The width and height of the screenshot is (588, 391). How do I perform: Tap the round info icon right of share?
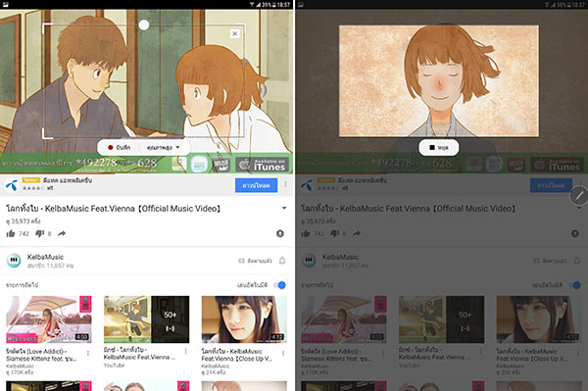click(x=280, y=233)
